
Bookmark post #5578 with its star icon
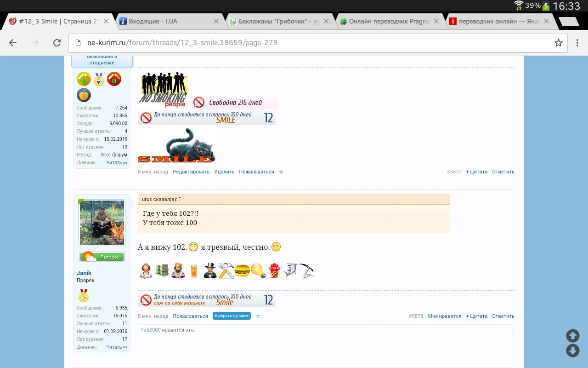pyautogui.click(x=258, y=316)
